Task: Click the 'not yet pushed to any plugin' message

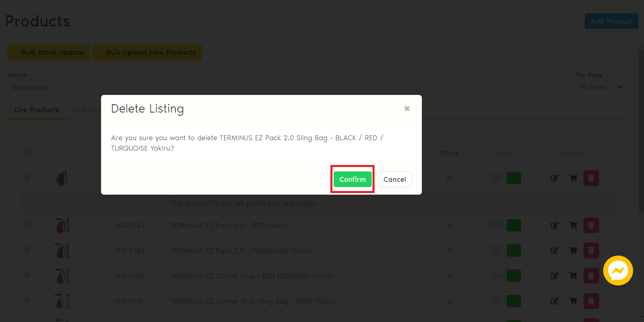Action: click(x=243, y=203)
